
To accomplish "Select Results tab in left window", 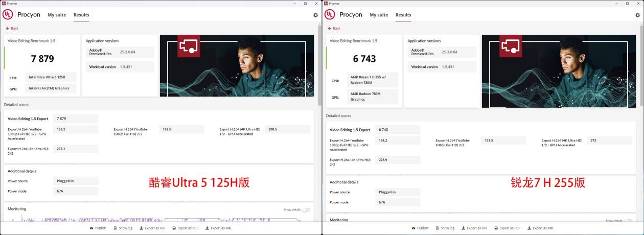I will (x=81, y=15).
